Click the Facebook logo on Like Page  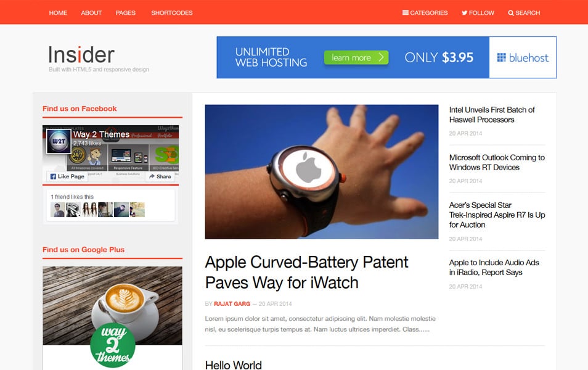[53, 176]
